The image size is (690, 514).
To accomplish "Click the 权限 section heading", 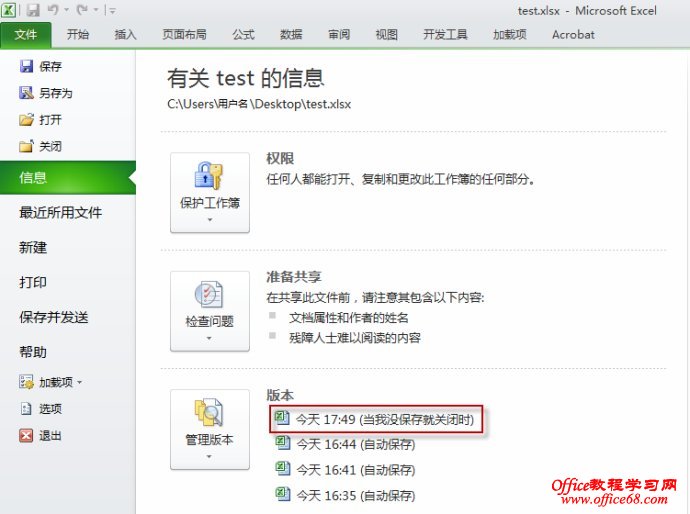I will (280, 159).
